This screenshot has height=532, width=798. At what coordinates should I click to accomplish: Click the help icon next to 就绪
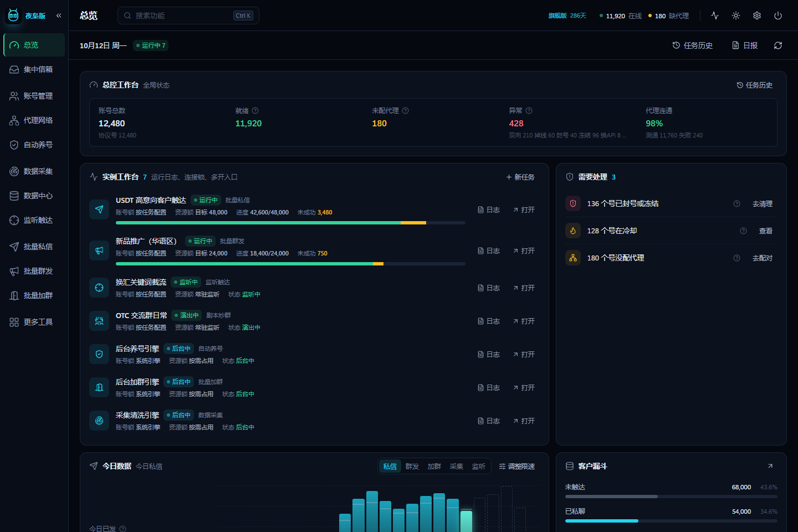pyautogui.click(x=255, y=111)
